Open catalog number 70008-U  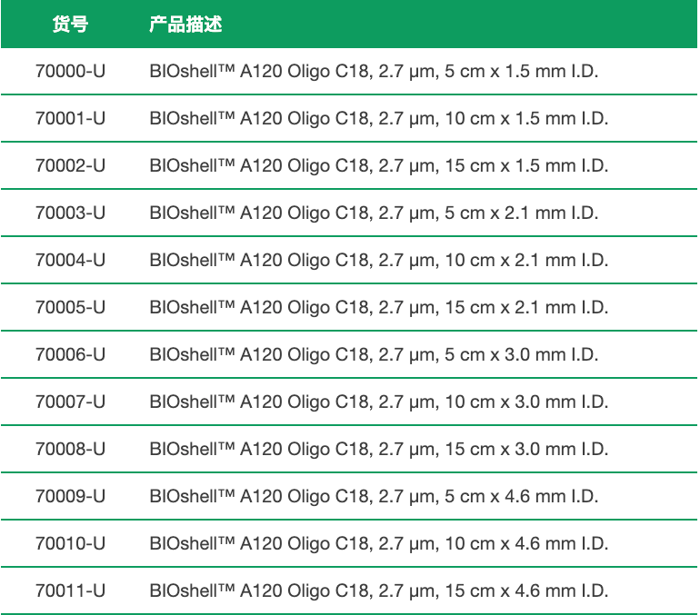click(71, 450)
